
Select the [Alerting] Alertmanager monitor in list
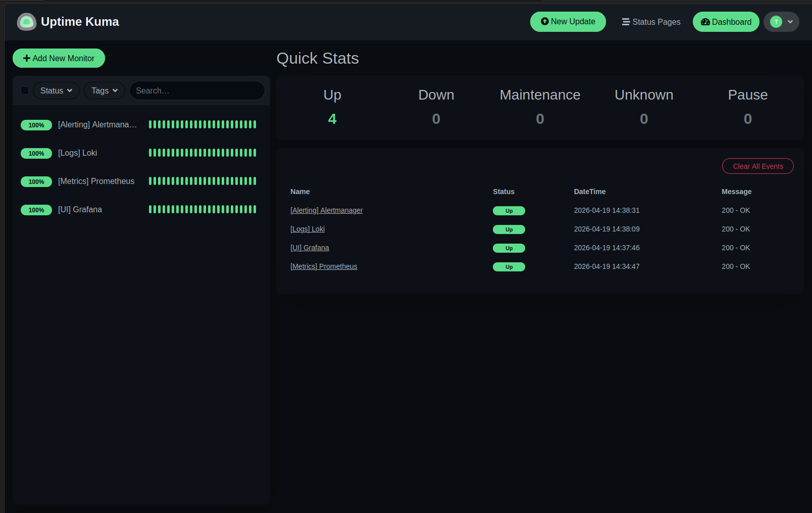coord(141,124)
